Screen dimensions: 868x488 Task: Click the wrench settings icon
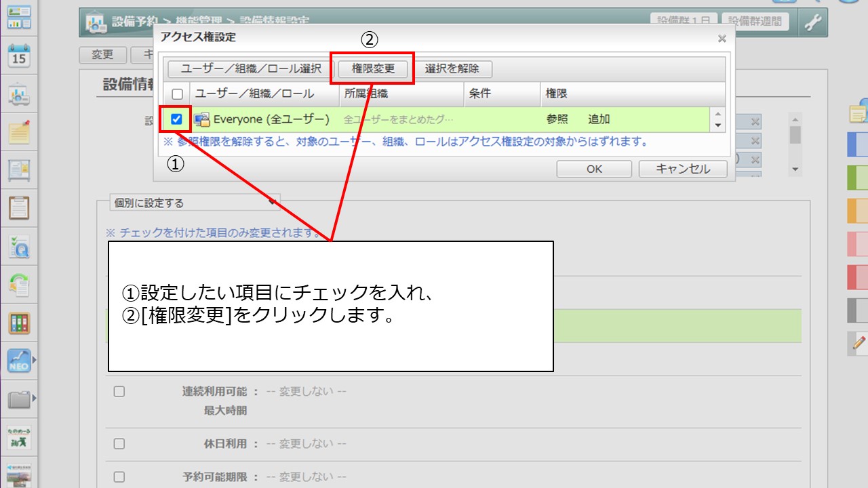pos(812,22)
